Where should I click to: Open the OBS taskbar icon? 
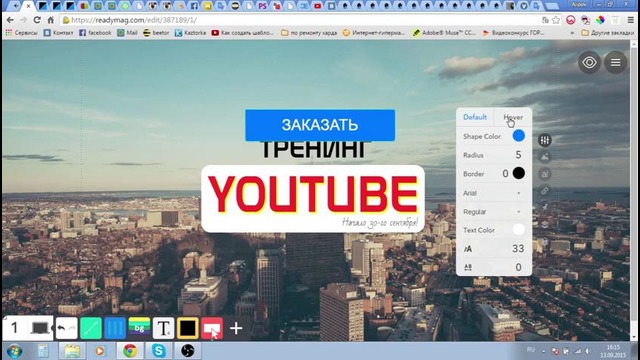pyautogui.click(x=188, y=351)
